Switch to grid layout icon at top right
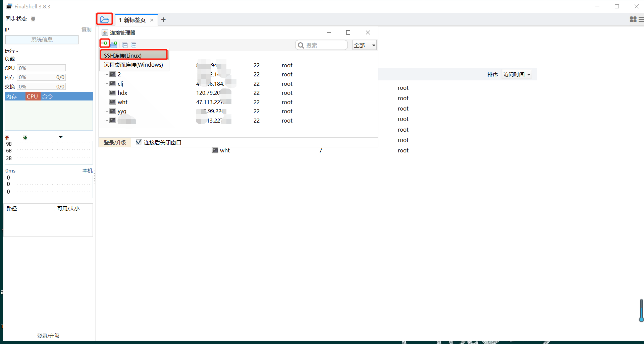Viewport: 644px width, 344px height. click(x=633, y=20)
